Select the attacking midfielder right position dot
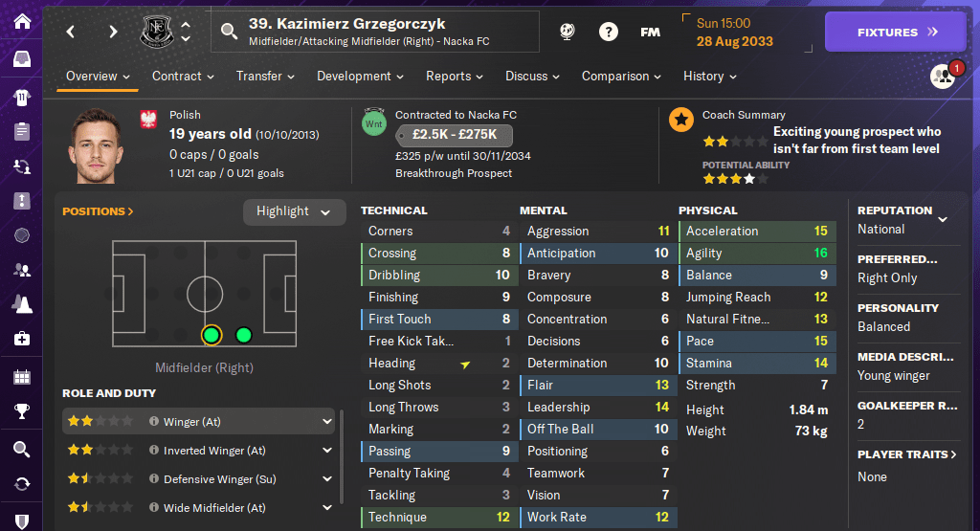This screenshot has height=531, width=980. pos(243,335)
